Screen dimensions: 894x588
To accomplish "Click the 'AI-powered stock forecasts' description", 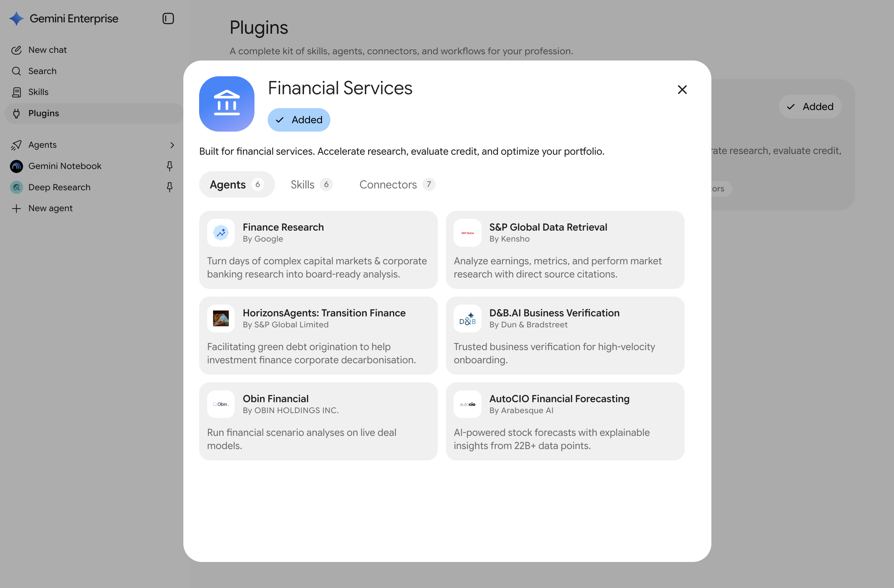I will tap(552, 439).
